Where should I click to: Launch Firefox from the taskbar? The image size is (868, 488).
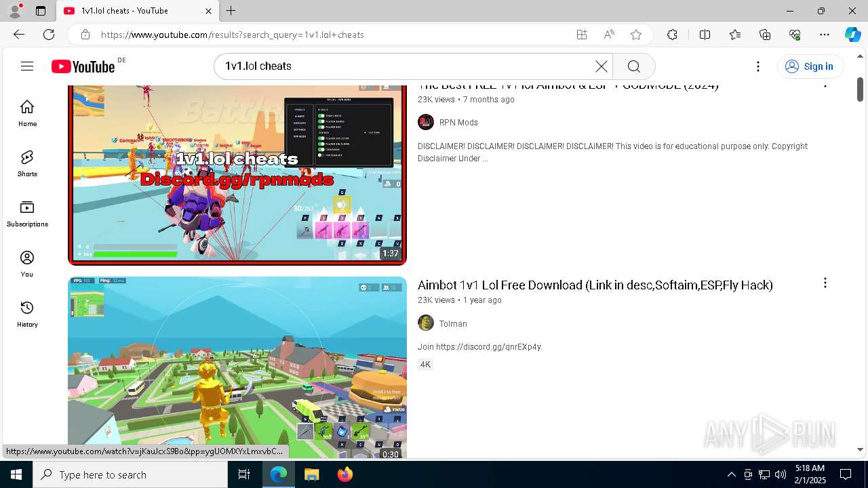[345, 474]
